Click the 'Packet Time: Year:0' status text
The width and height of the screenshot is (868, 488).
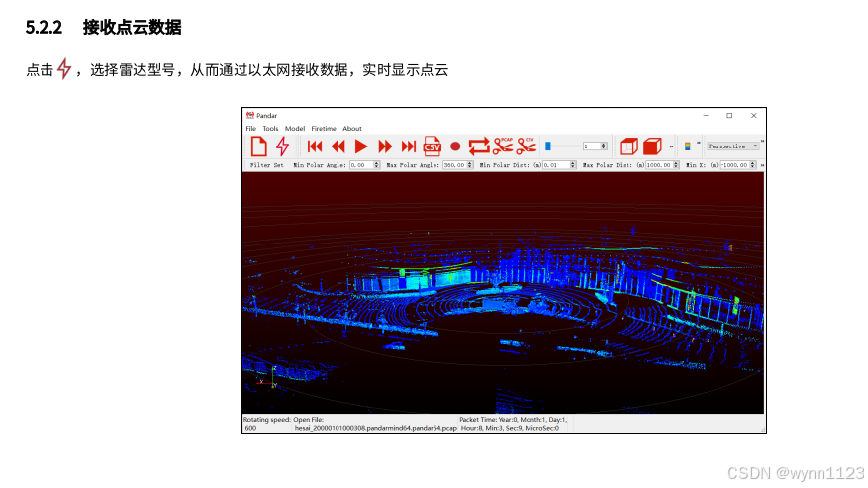click(x=488, y=420)
